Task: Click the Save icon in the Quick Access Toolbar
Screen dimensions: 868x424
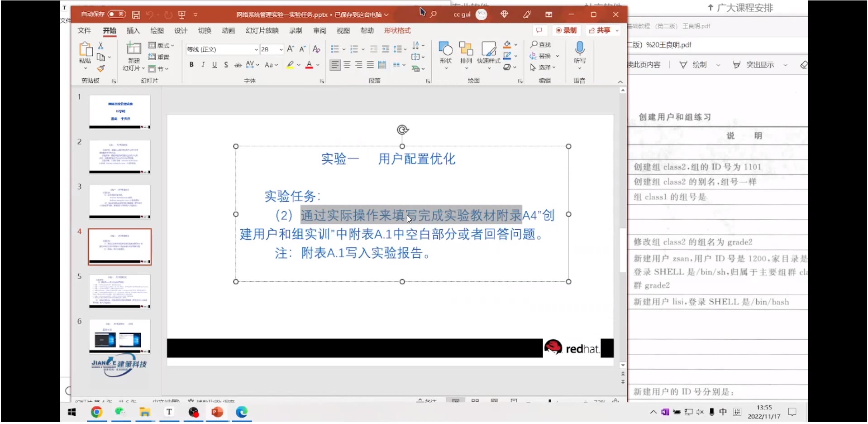Action: 136,14
